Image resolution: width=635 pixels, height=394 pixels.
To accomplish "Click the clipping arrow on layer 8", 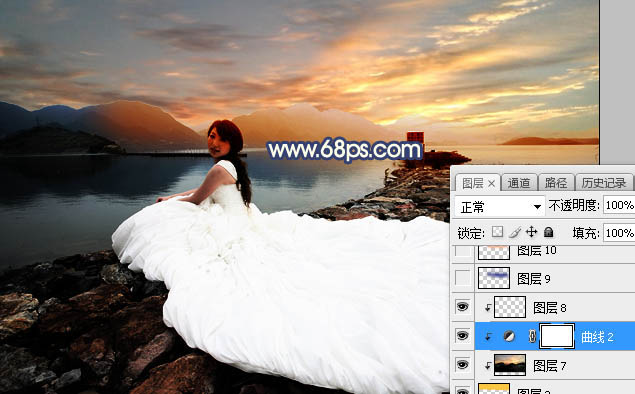I will pos(488,309).
